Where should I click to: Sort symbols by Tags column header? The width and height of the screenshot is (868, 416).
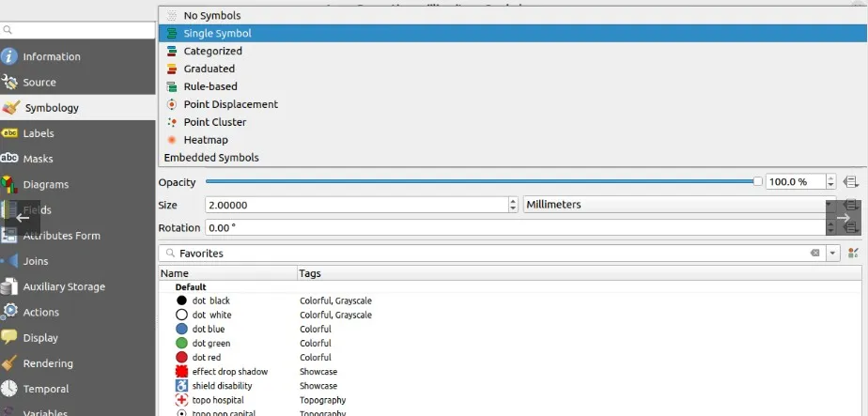(x=310, y=273)
